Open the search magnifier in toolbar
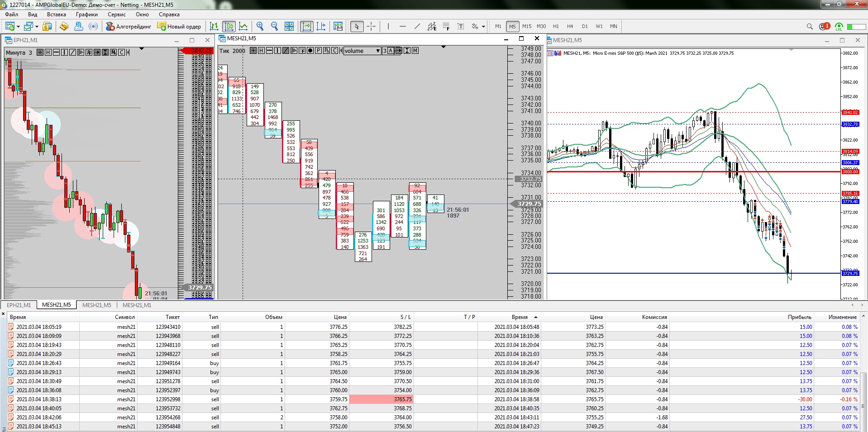Viewport: 868px width, 432px height. click(810, 26)
